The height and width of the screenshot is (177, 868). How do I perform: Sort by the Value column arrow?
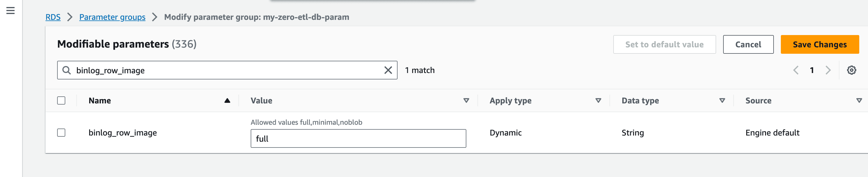click(x=466, y=101)
